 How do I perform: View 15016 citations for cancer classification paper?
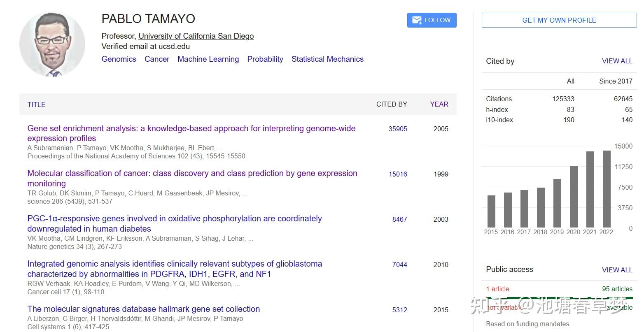point(398,174)
